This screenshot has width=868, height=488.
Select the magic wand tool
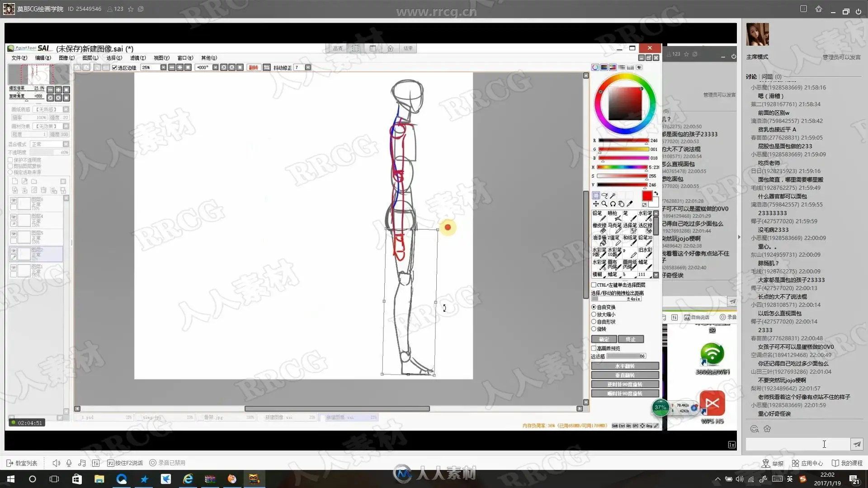click(613, 196)
